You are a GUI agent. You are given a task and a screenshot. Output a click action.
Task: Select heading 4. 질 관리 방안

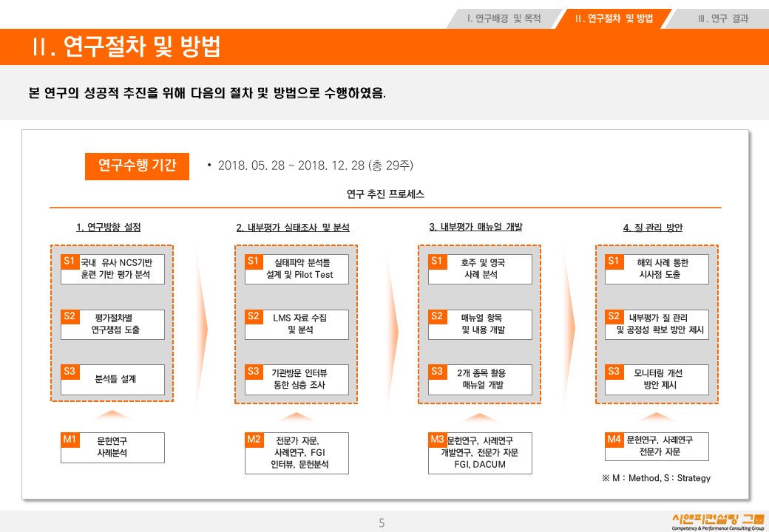point(653,228)
